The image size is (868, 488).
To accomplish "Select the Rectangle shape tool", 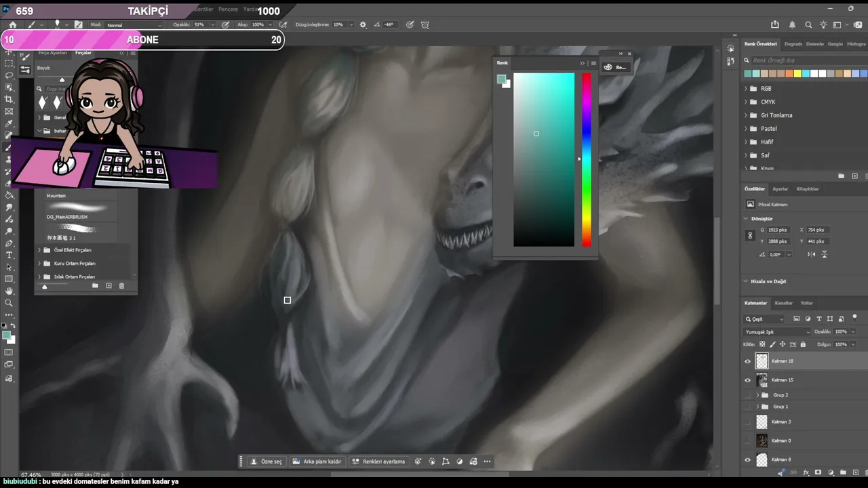I will coord(9,279).
